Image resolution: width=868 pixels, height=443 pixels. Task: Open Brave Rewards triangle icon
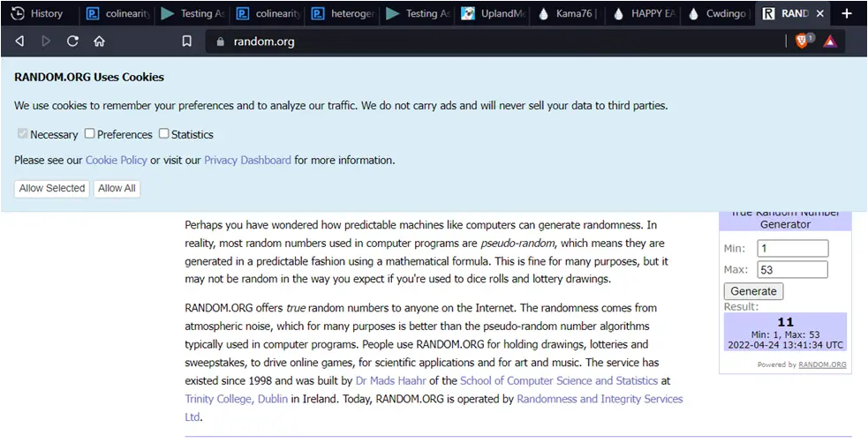830,41
